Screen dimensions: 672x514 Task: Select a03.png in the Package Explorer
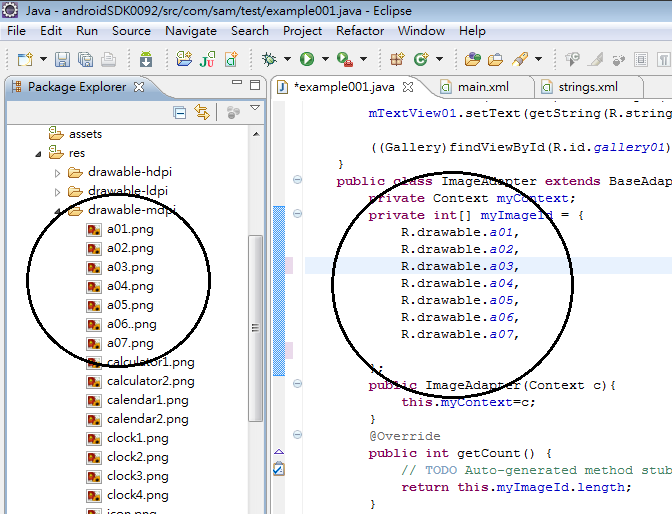tap(130, 267)
